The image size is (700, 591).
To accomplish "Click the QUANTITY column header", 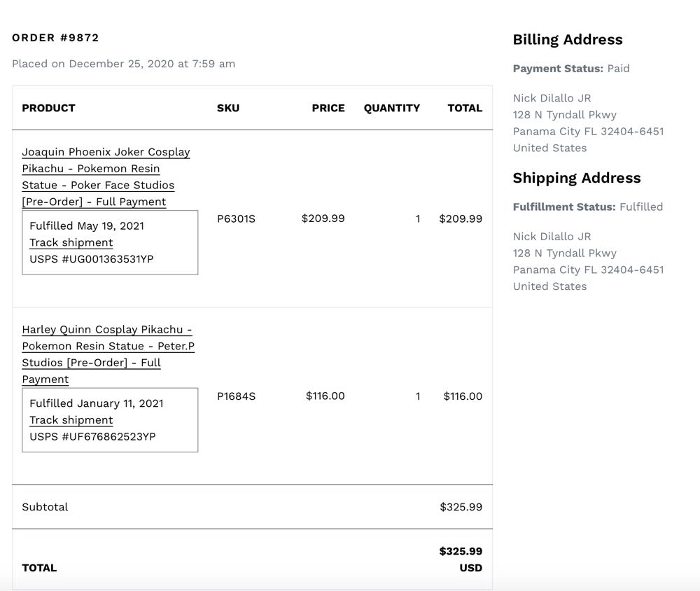I will [391, 108].
